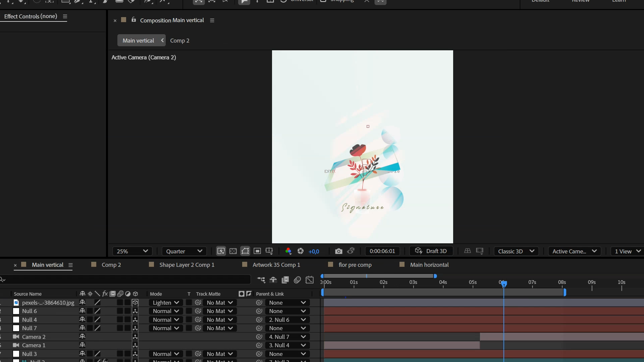The width and height of the screenshot is (644, 362).
Task: Toggle region of interest icon
Action: click(x=257, y=251)
